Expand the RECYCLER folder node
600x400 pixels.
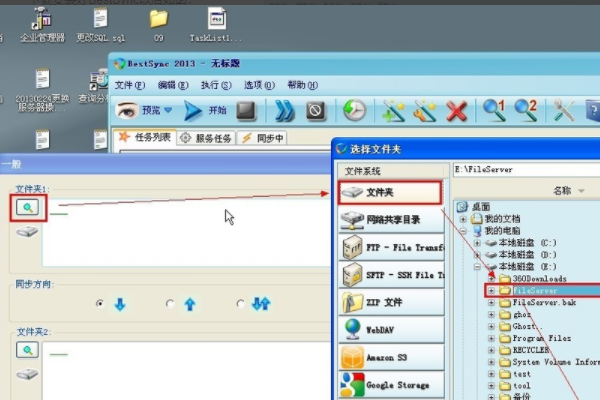pyautogui.click(x=491, y=350)
